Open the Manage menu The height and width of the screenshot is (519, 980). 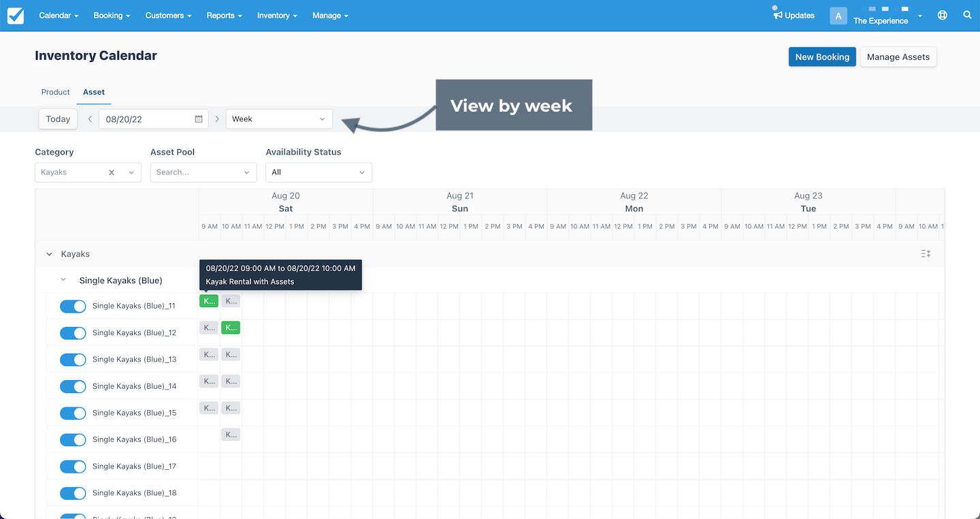pos(330,15)
